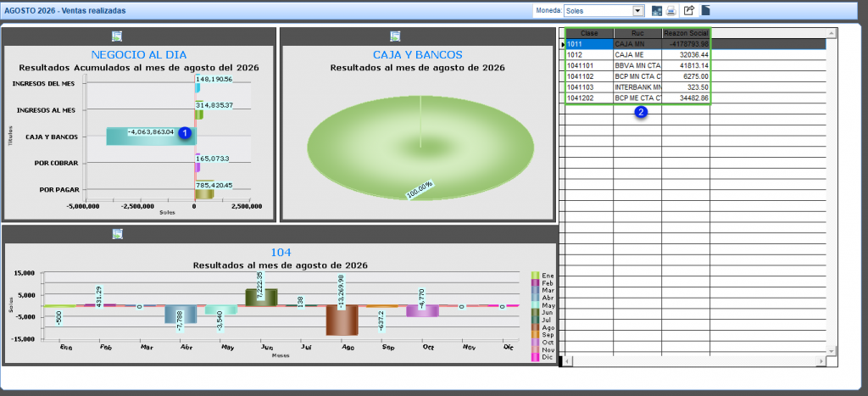Click the CAJA ME cell
This screenshot has width=868, height=396.
[x=637, y=55]
